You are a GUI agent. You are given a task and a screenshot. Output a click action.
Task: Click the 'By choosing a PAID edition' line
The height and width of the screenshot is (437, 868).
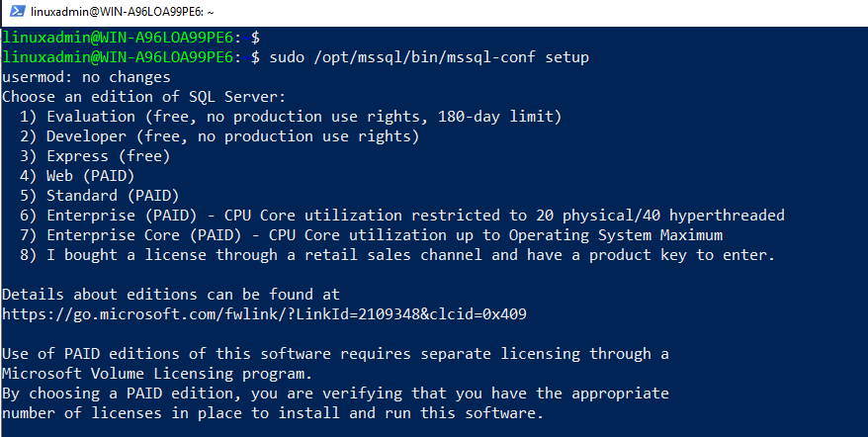coord(335,393)
